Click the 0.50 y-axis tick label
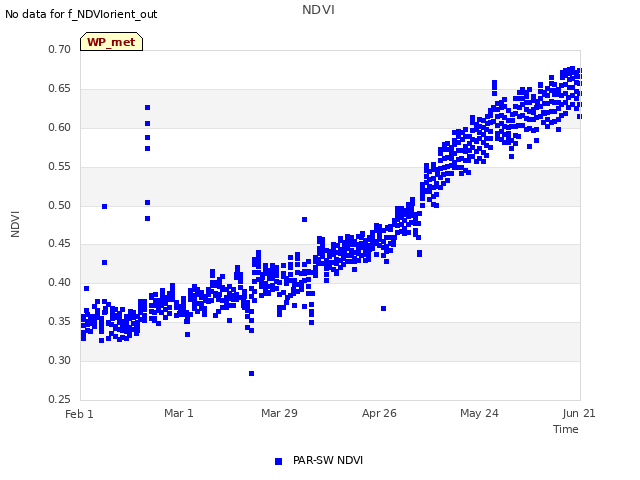Viewport: 640px width, 480px height. [60, 205]
